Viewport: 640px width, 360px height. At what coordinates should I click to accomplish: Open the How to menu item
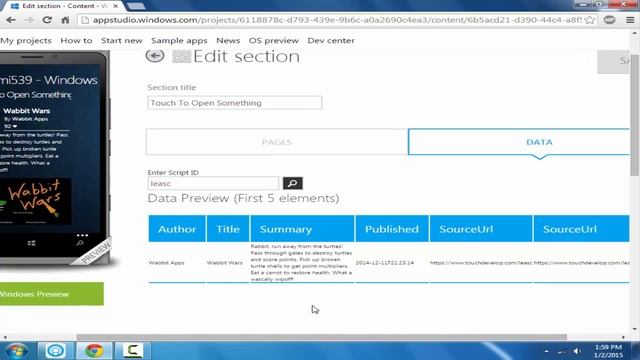coord(76,40)
